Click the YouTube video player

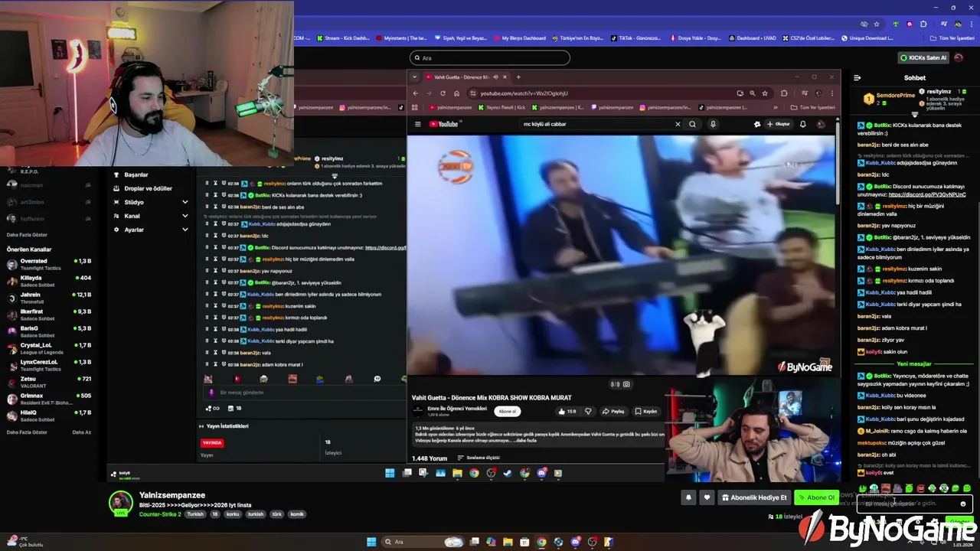(x=621, y=255)
